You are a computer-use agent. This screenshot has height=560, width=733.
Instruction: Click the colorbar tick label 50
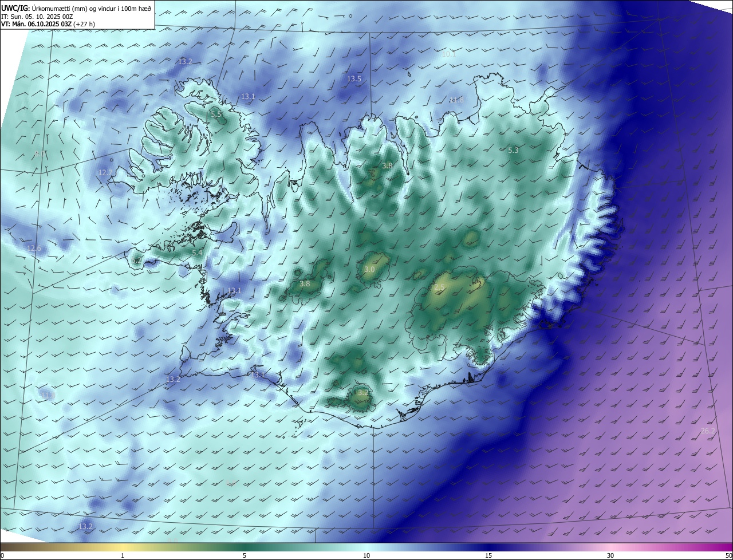coord(728,555)
